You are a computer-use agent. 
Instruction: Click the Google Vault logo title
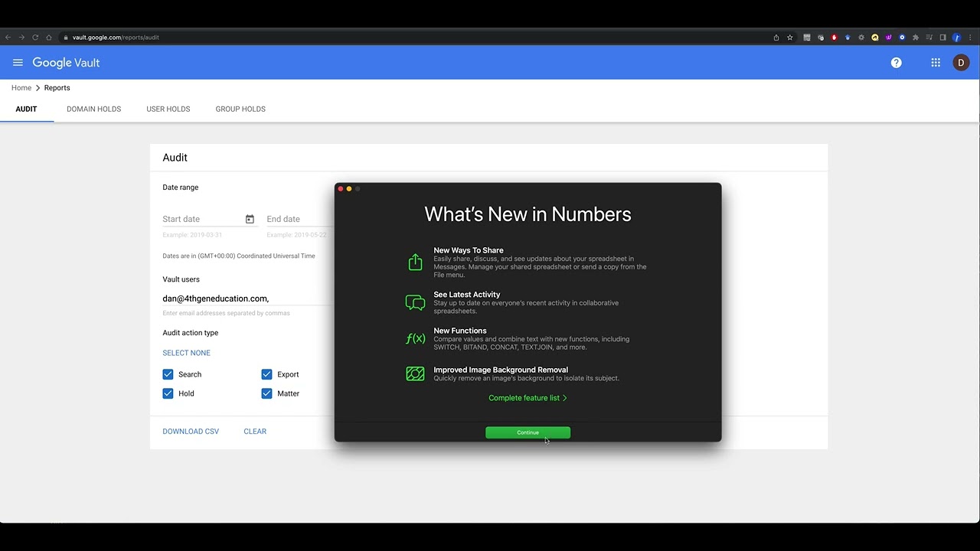coord(66,63)
